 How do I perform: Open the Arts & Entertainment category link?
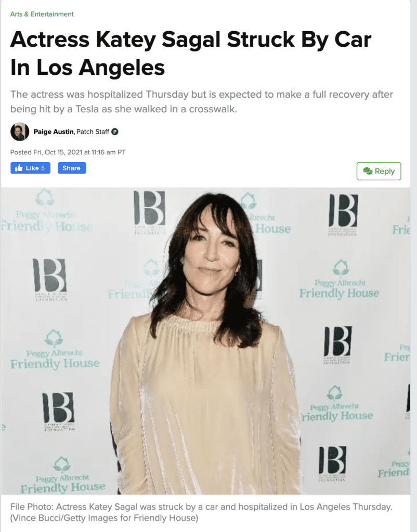click(42, 14)
